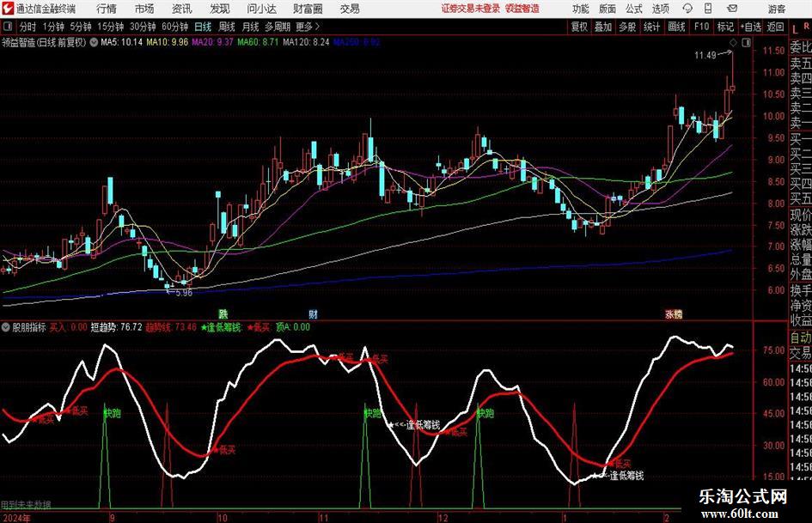
Task: Toggle the side panel icon left of 分时
Action: [x=8, y=27]
